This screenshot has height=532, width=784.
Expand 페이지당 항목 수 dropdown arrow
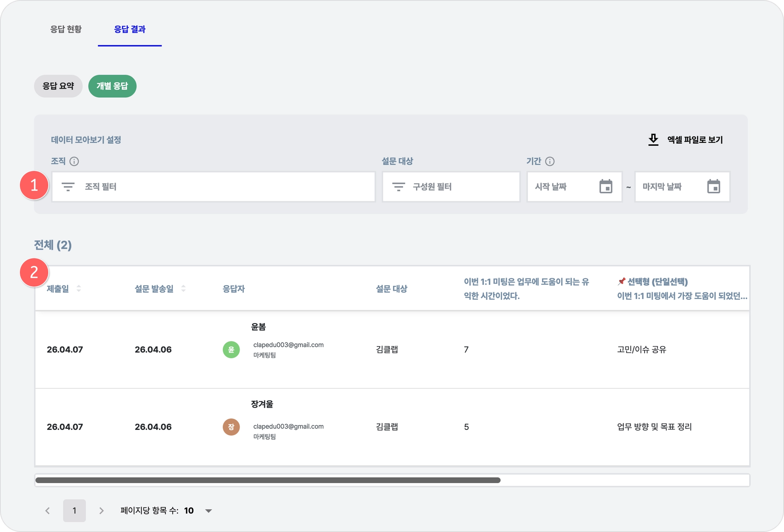(x=209, y=511)
